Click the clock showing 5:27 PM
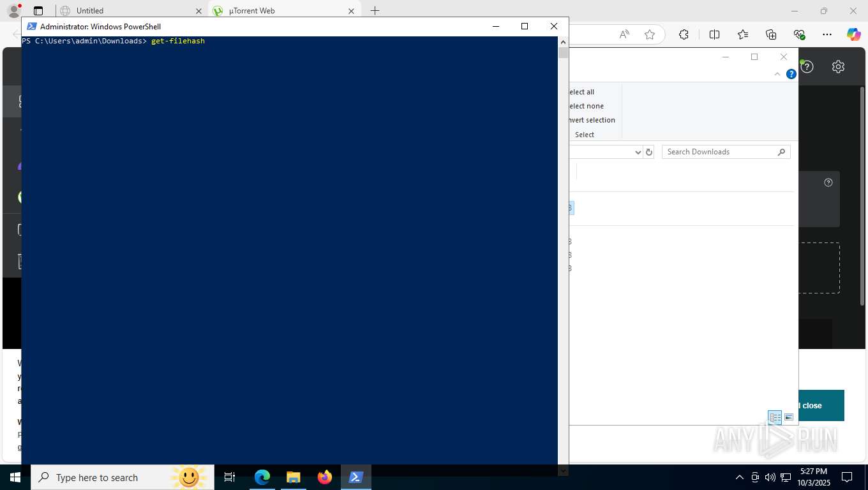This screenshot has width=868, height=490. pos(814,471)
